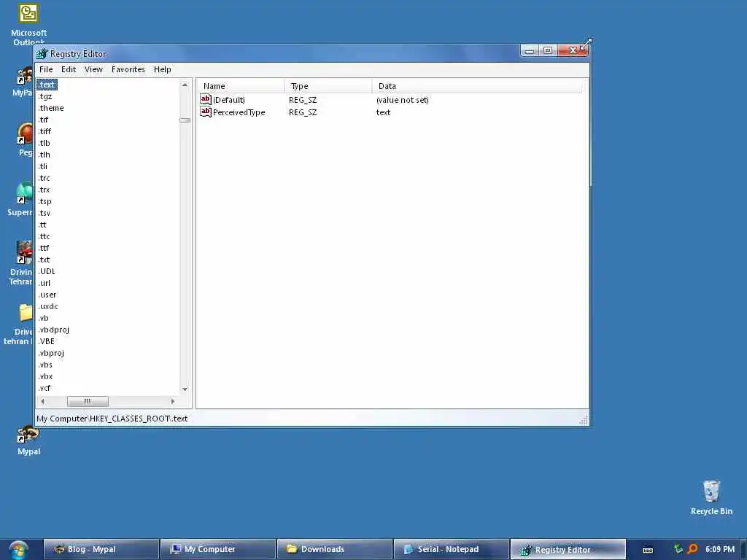Select the .vbs key

[44, 365]
